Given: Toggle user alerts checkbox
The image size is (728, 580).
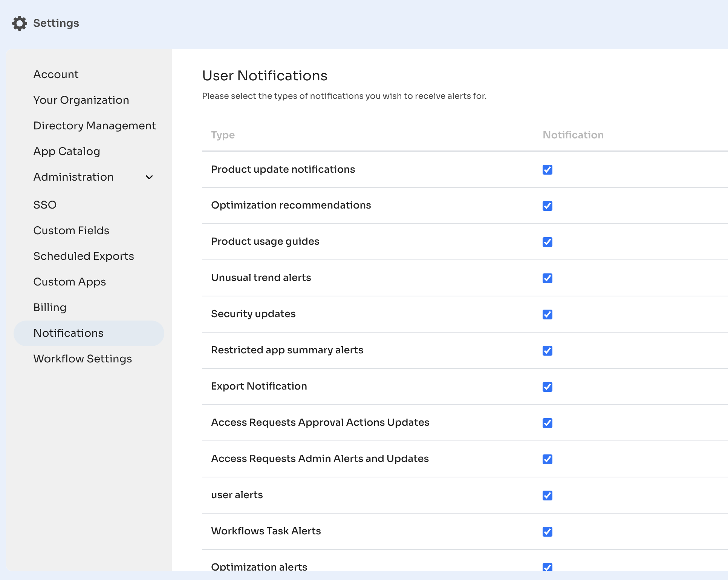Looking at the screenshot, I should pos(548,496).
